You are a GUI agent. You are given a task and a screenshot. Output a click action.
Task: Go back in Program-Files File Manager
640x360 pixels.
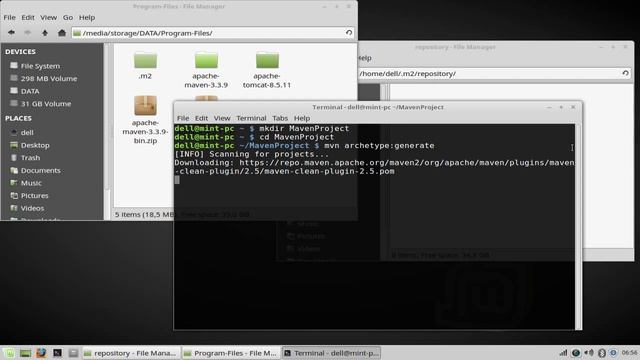tap(11, 33)
